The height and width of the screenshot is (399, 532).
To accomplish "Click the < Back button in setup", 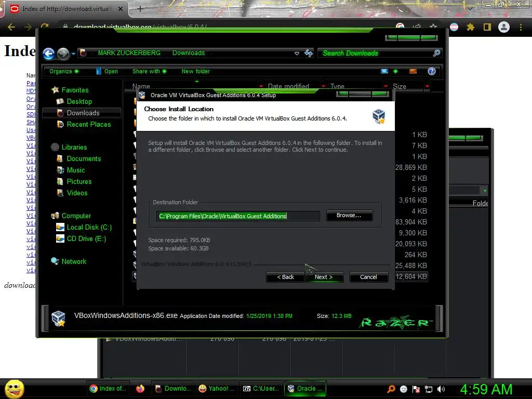I will [285, 277].
